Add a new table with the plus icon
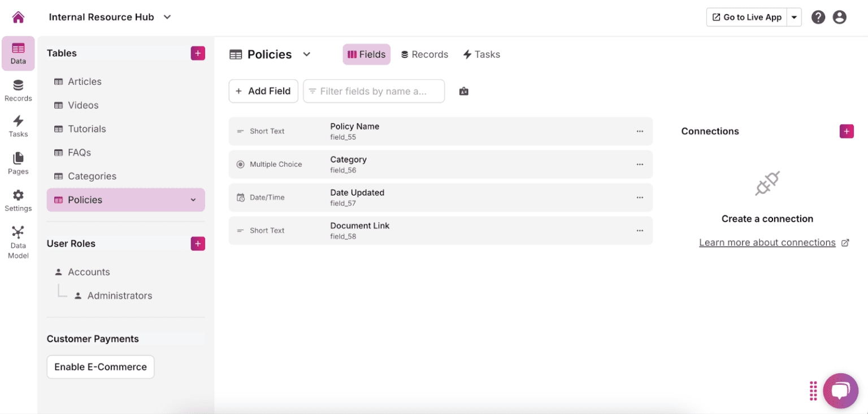868x414 pixels. 197,53
